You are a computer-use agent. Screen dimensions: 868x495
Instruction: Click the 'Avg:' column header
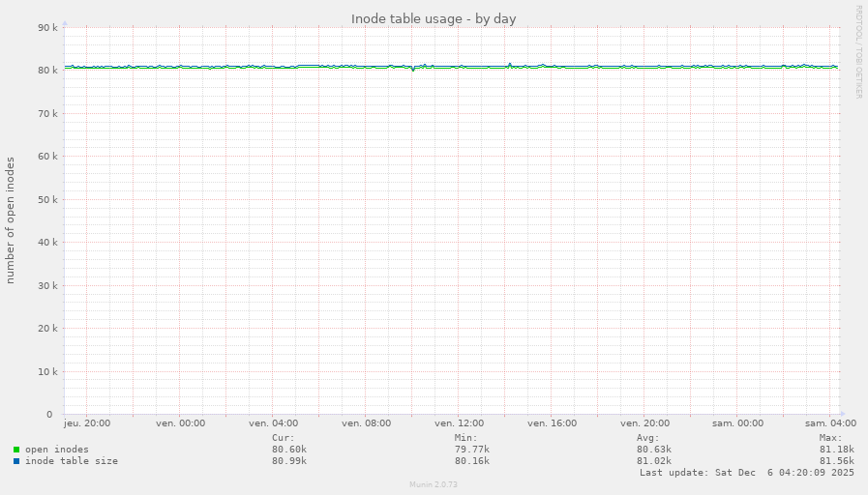[647, 438]
